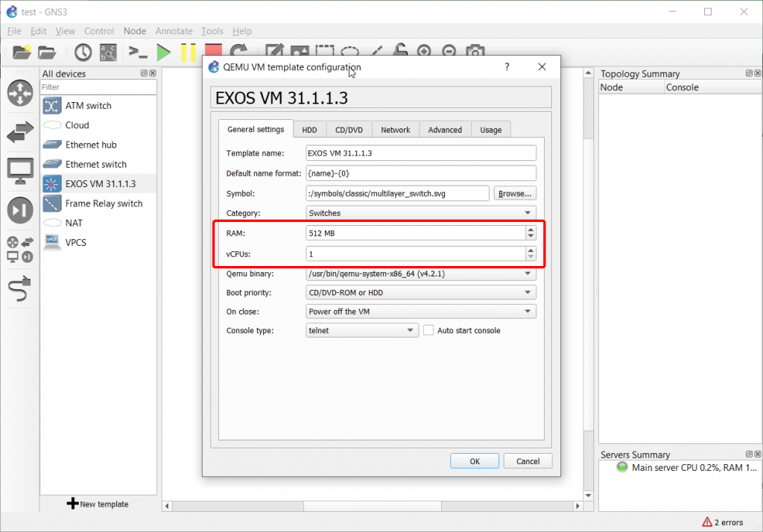
Task: Open the Control menu
Action: point(99,31)
